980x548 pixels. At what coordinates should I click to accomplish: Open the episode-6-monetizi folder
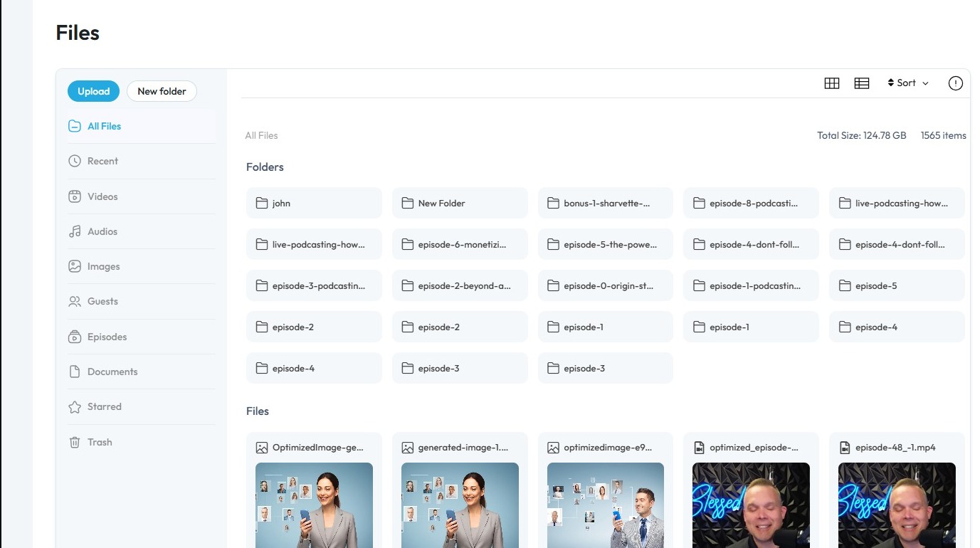pos(460,244)
